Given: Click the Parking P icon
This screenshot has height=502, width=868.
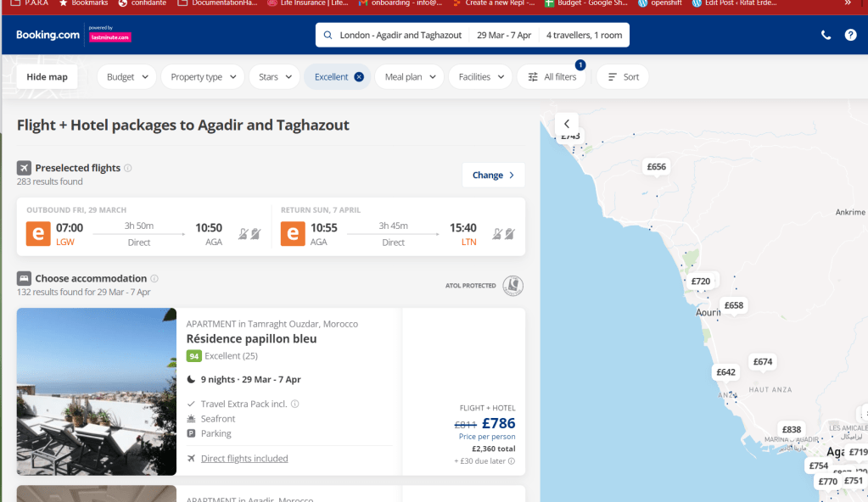Looking at the screenshot, I should [191, 433].
